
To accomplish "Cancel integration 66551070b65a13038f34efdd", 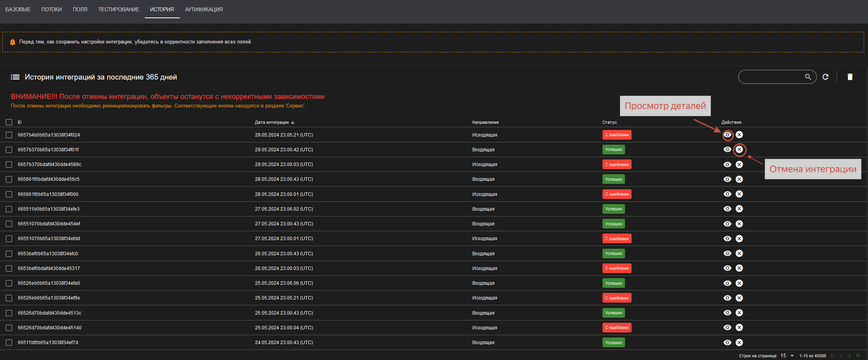I will [x=740, y=239].
